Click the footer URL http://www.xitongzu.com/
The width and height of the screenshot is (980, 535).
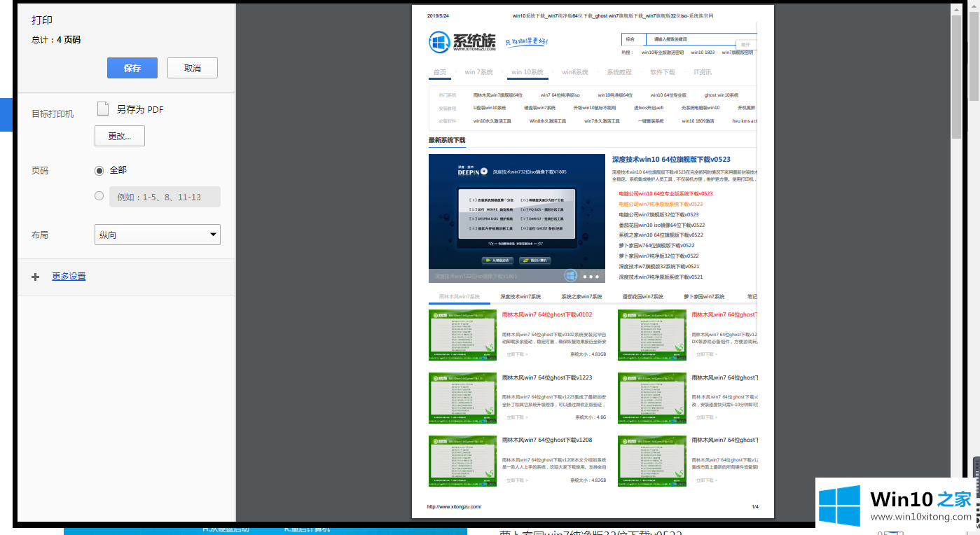[455, 506]
